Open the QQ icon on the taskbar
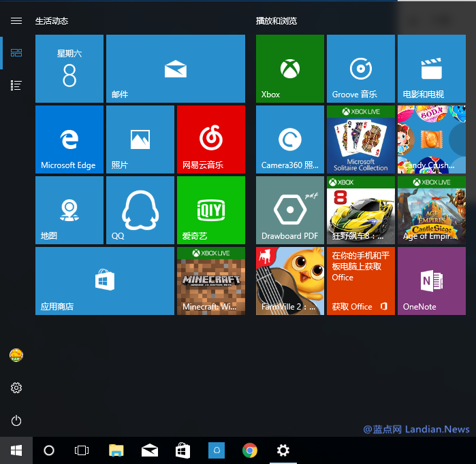 pyautogui.click(x=217, y=450)
